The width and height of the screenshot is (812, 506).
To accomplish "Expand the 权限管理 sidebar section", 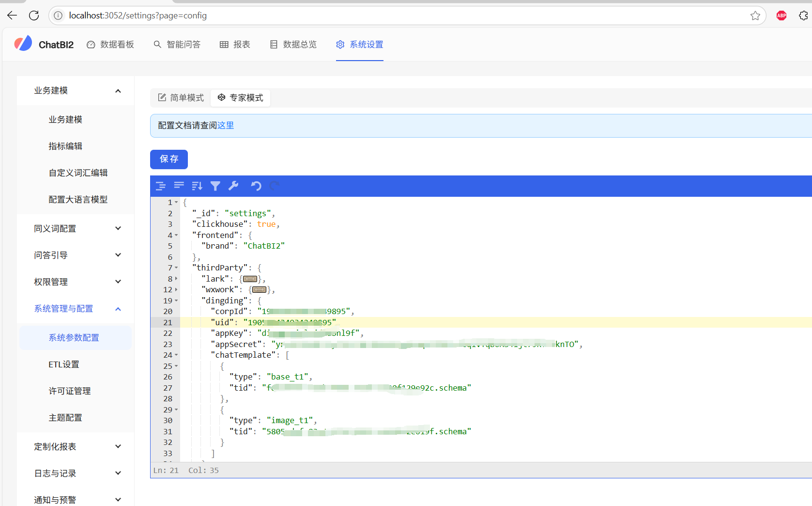I will (118, 282).
